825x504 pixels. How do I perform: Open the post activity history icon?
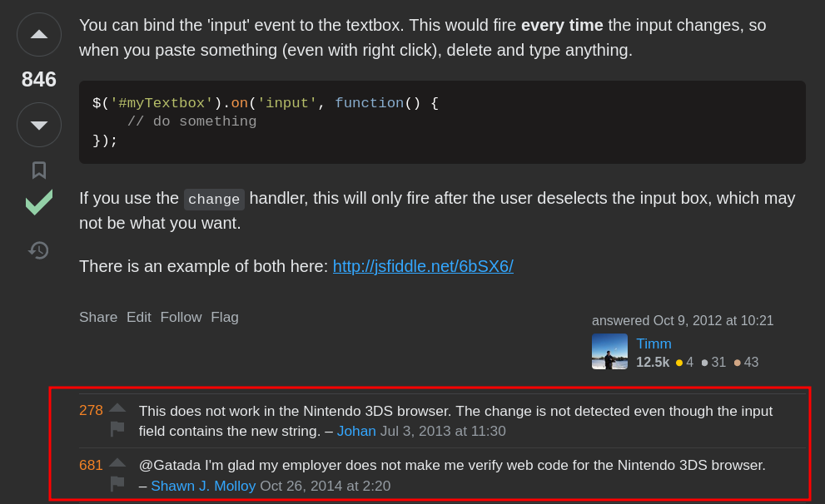[x=38, y=250]
